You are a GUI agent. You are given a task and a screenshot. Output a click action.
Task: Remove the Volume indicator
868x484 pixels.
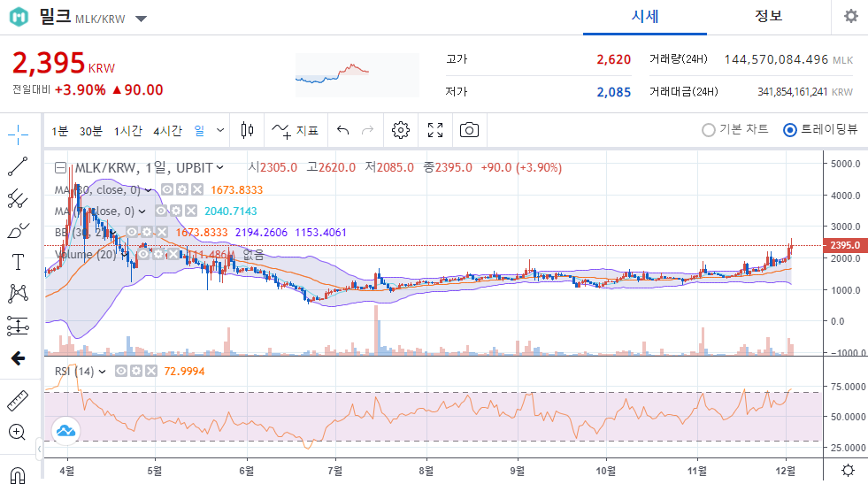[173, 254]
